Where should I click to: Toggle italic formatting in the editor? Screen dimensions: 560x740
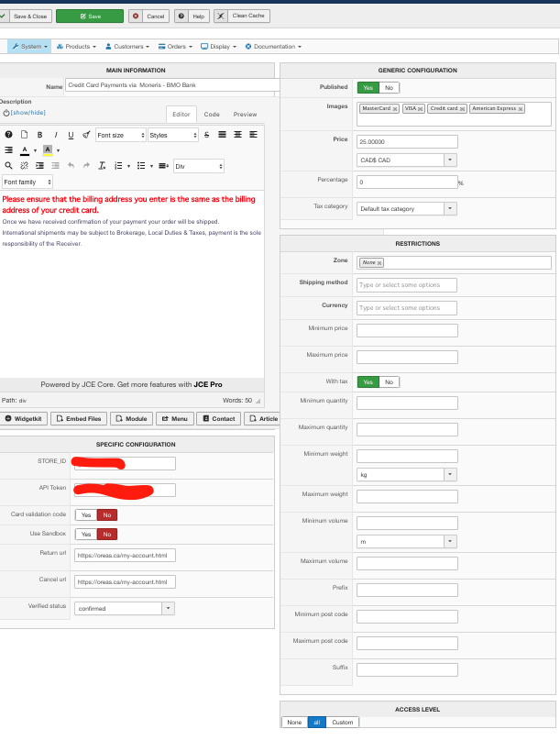point(55,135)
